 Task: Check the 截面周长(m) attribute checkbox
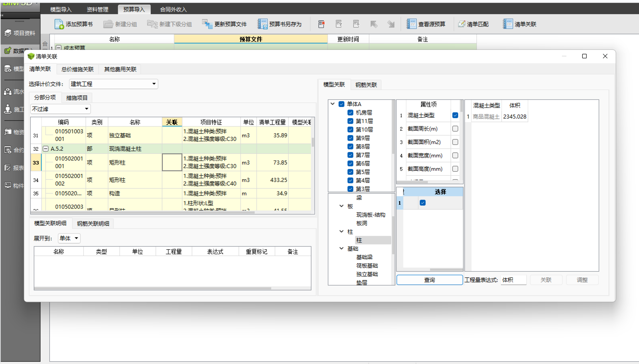click(x=455, y=129)
